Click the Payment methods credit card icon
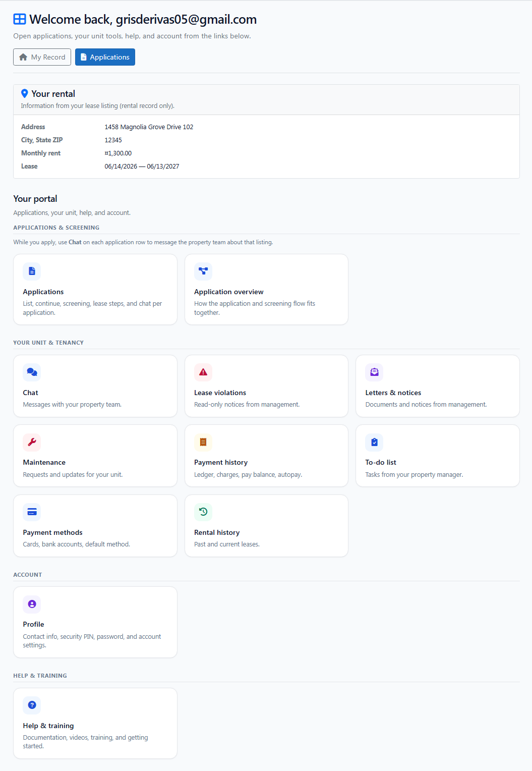532x771 pixels. coord(32,512)
